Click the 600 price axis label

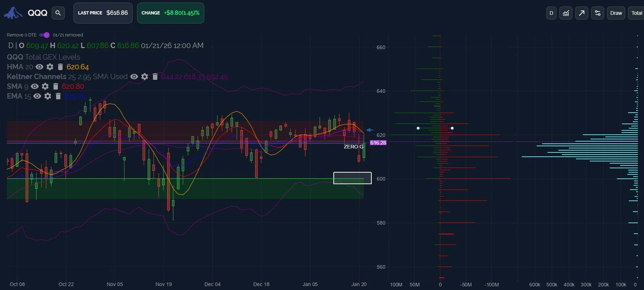(381, 179)
